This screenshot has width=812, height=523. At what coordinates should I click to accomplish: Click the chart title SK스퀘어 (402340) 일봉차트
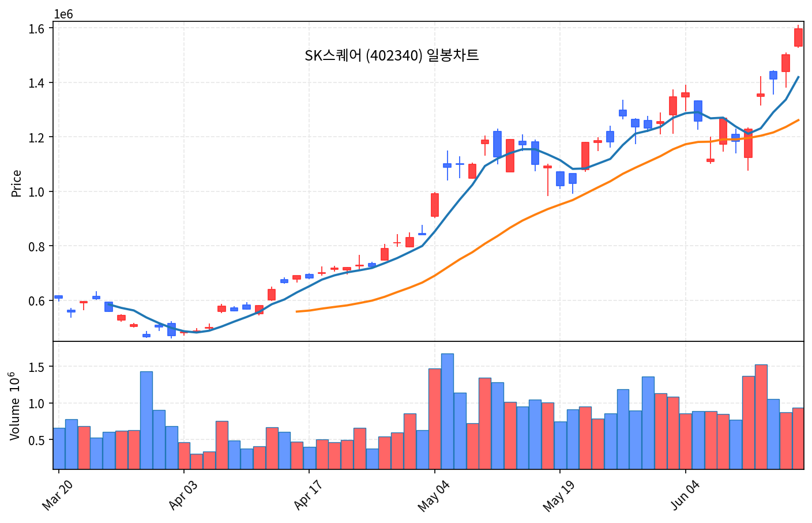[392, 55]
